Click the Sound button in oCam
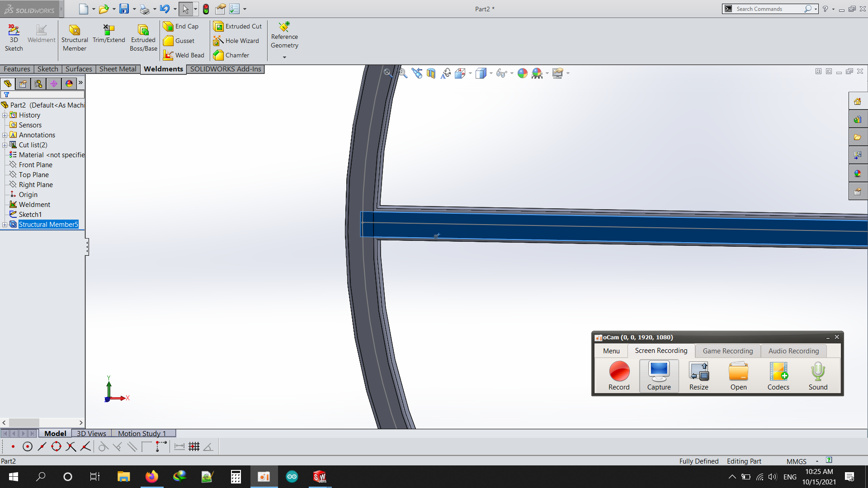868x488 pixels. click(818, 376)
